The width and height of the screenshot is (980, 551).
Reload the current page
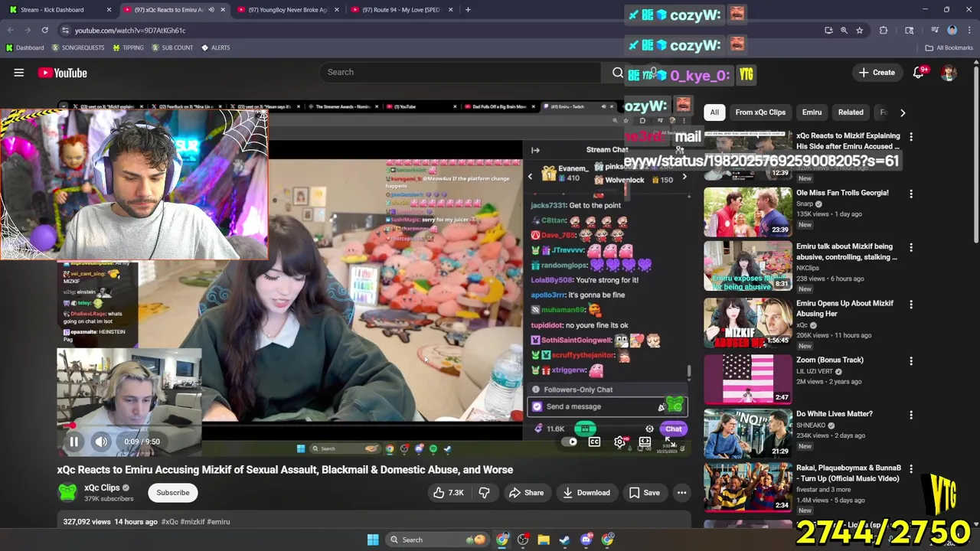pos(44,31)
